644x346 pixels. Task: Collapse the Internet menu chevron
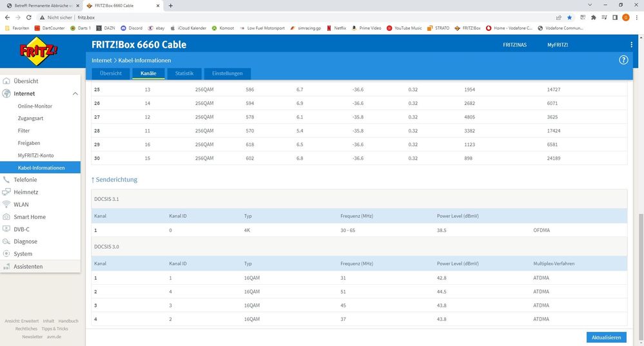[x=75, y=93]
